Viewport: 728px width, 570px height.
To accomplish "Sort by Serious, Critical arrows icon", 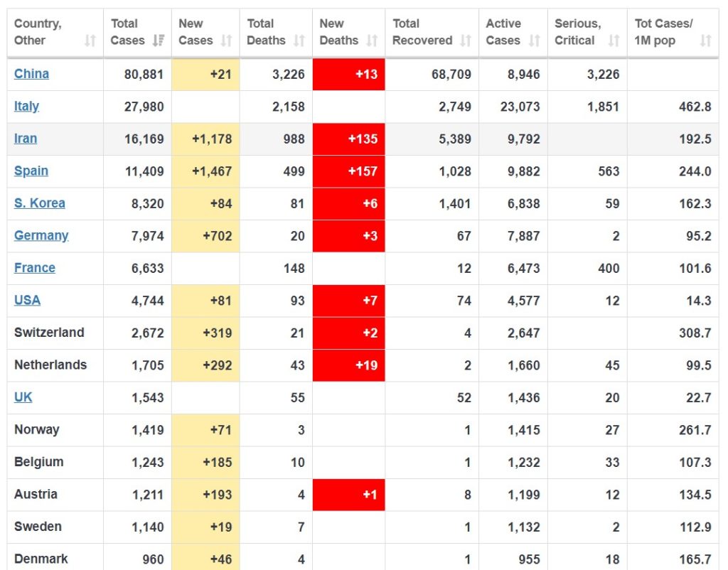I will coord(614,41).
